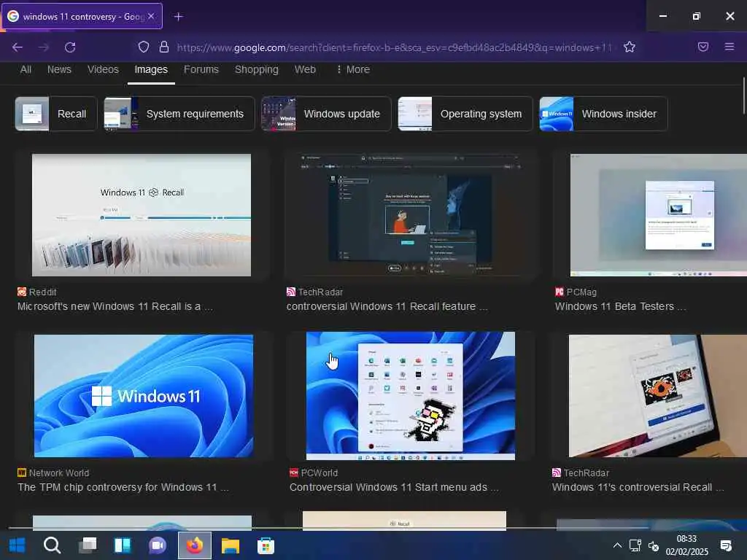Open link The TPM chip controversy
Screen dimensions: 747x560
click(123, 487)
